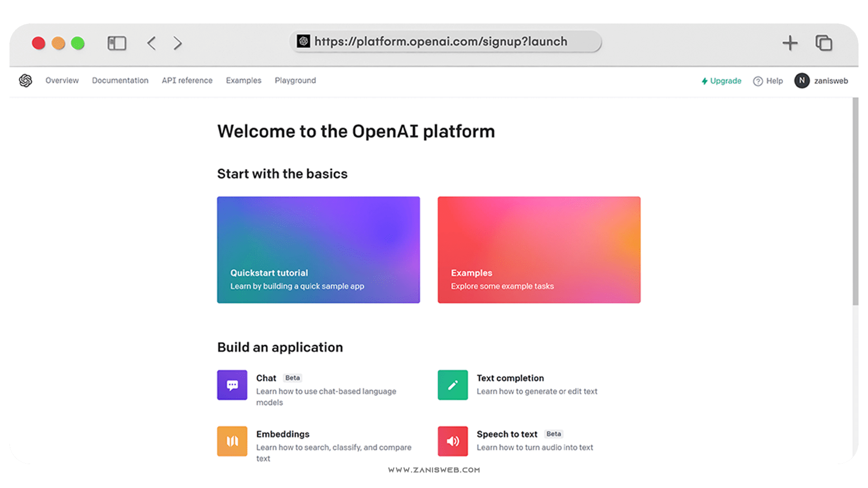Go forward with the browser forward arrow
Image resolution: width=868 pixels, height=488 pixels.
coord(178,43)
